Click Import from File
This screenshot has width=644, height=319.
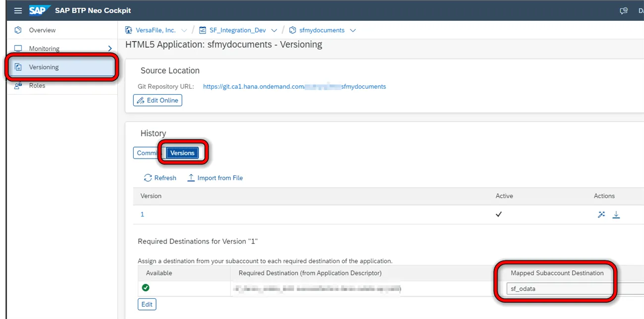click(x=215, y=178)
